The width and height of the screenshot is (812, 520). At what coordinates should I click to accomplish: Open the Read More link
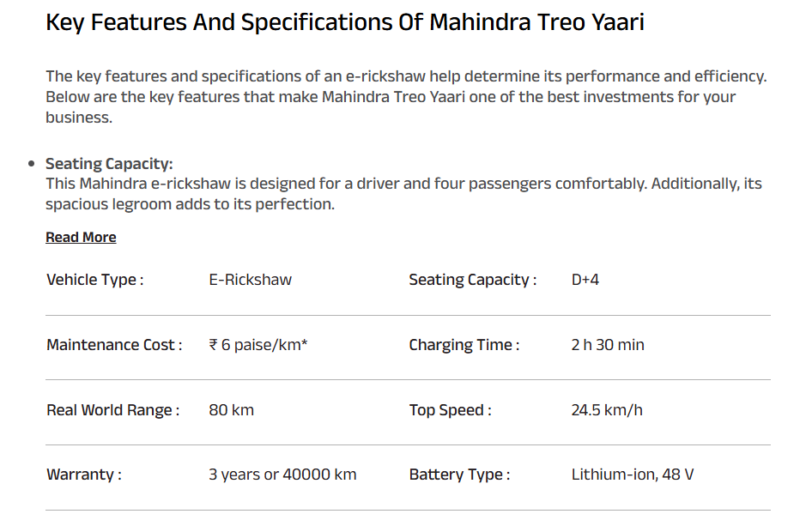click(81, 237)
